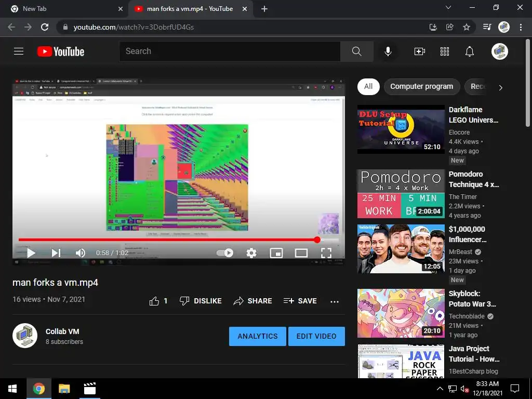Open the Movies clapperboard taskbar app
This screenshot has width=532, height=399.
[x=89, y=389]
